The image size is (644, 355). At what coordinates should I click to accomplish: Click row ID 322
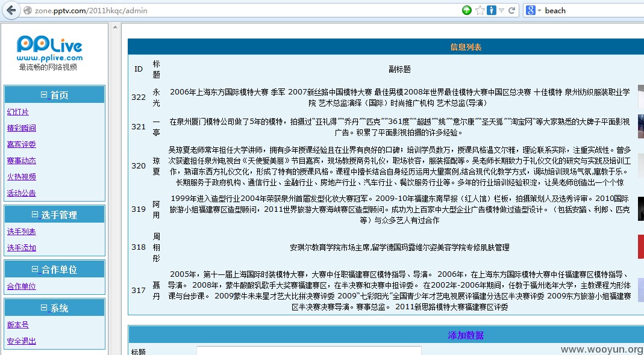139,97
